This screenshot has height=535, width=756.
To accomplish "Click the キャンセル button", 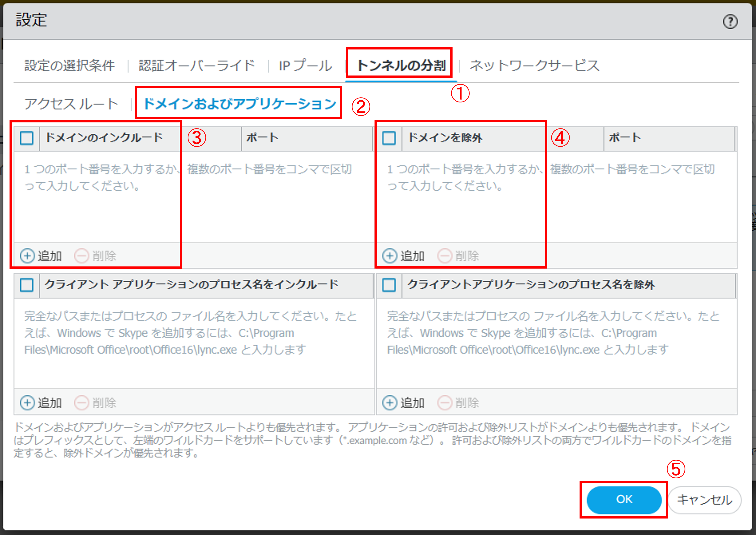I will [x=704, y=500].
